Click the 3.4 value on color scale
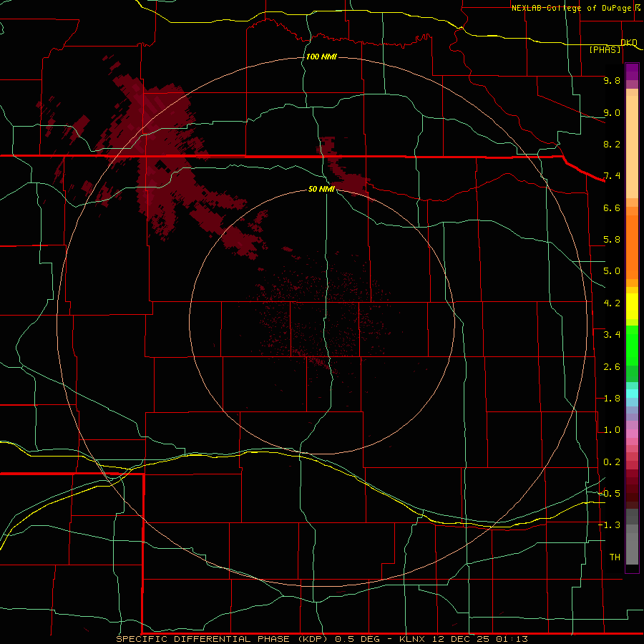The height and width of the screenshot is (644, 644). pos(612,335)
